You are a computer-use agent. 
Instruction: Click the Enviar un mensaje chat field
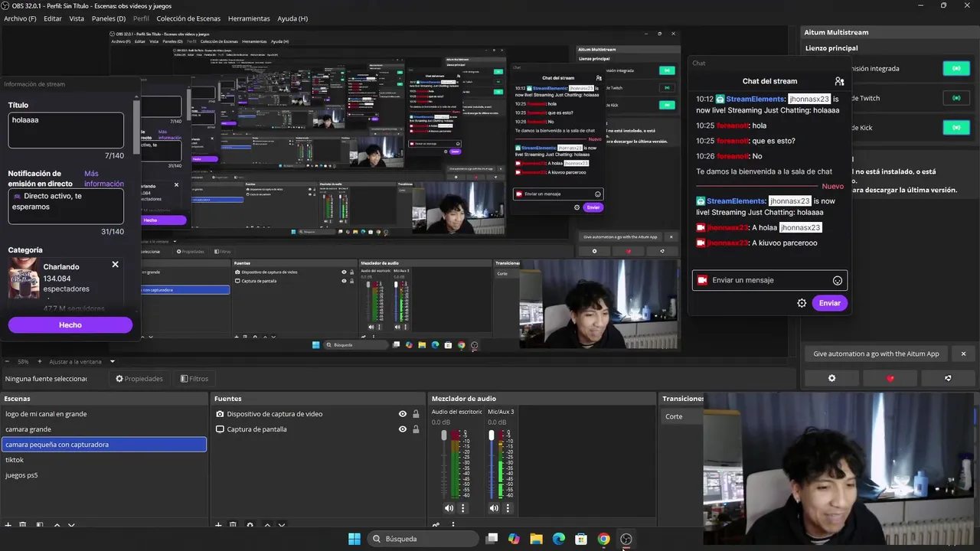coord(769,280)
